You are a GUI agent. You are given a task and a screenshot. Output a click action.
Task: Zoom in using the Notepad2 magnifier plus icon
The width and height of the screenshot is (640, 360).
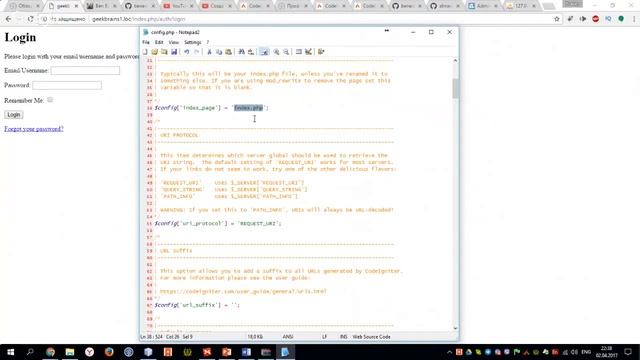pyautogui.click(x=276, y=52)
